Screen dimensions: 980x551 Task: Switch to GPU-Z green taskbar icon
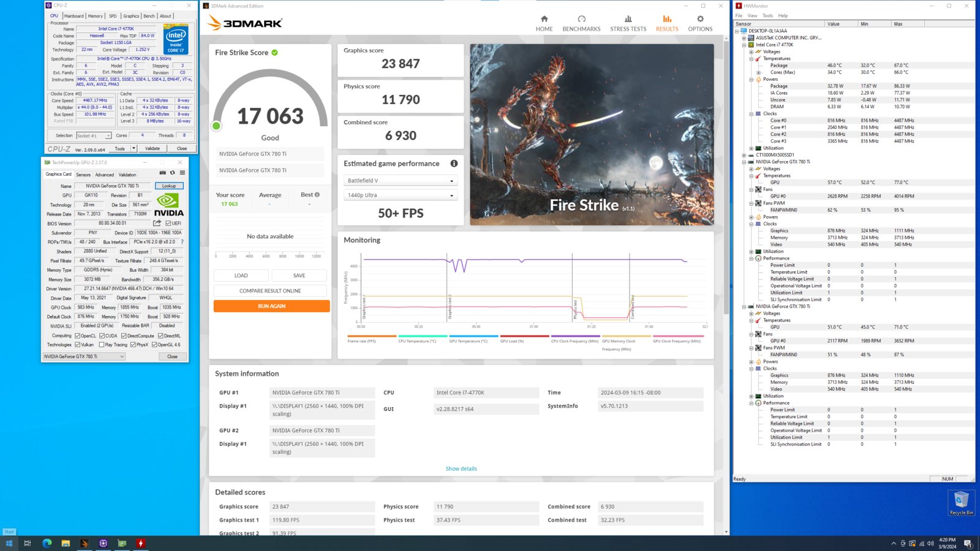point(122,543)
